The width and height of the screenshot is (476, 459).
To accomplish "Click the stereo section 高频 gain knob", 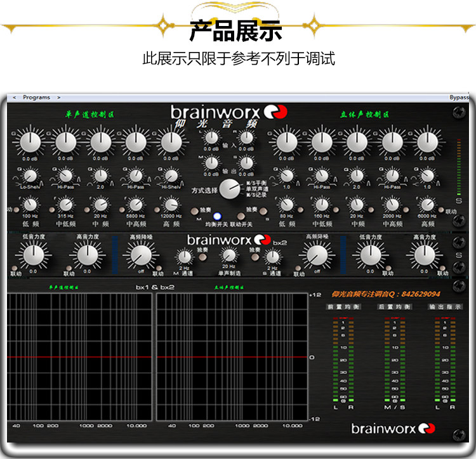I will [x=427, y=142].
